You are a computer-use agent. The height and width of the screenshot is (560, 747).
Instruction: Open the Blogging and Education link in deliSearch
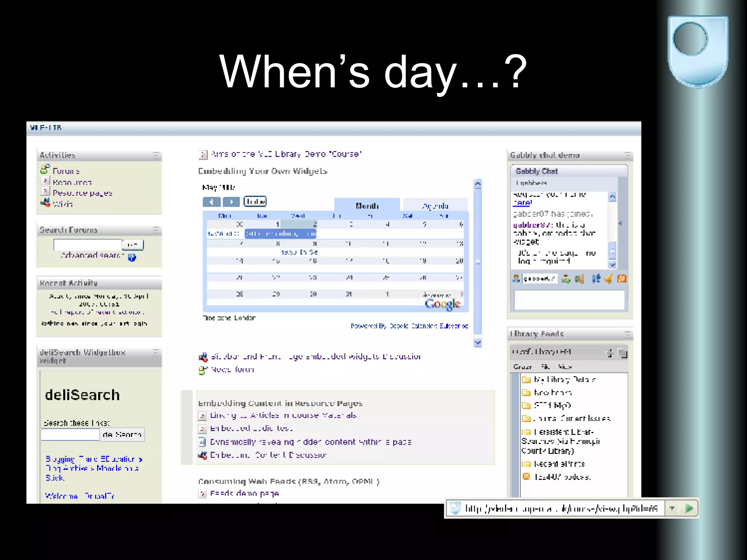coord(94,459)
